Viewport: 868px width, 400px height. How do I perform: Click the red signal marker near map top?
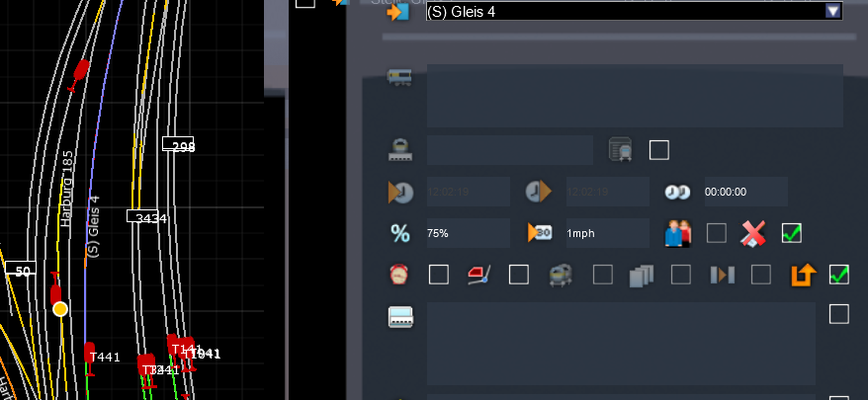pos(80,74)
